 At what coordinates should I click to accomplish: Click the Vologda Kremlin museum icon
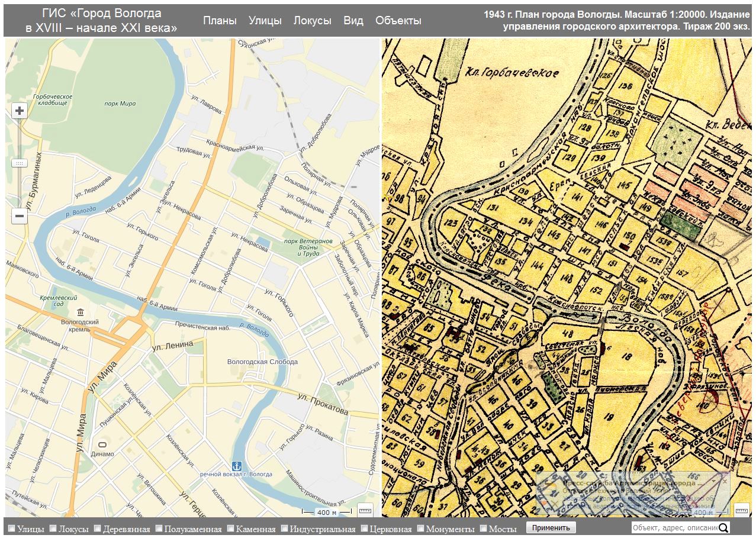pyautogui.click(x=81, y=313)
